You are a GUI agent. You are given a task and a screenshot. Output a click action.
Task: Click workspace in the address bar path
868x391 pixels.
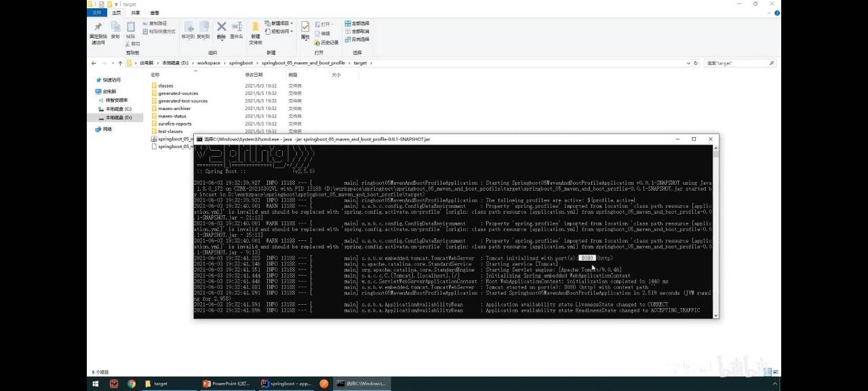[208, 63]
